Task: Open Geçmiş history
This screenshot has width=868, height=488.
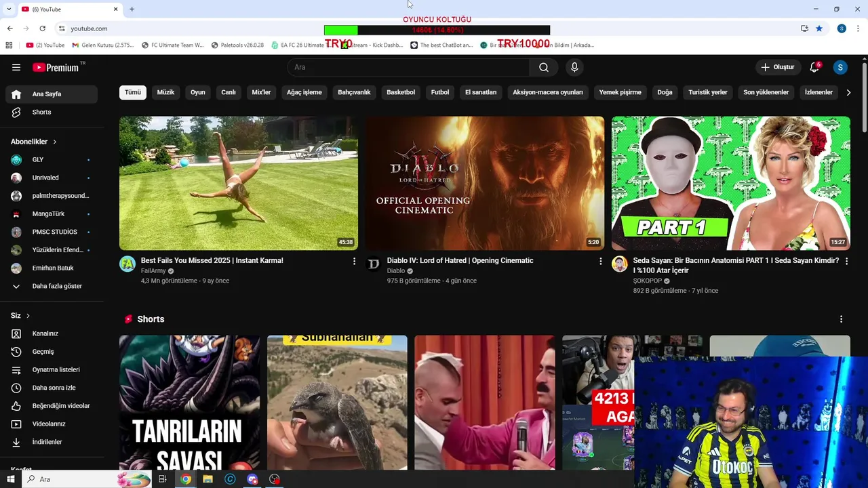Action: click(x=52, y=352)
